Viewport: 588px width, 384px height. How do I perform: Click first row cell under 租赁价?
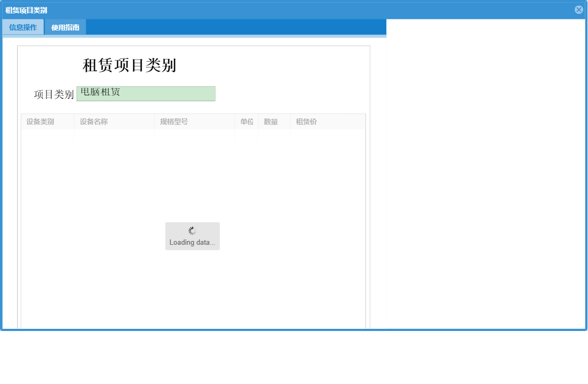pos(317,136)
